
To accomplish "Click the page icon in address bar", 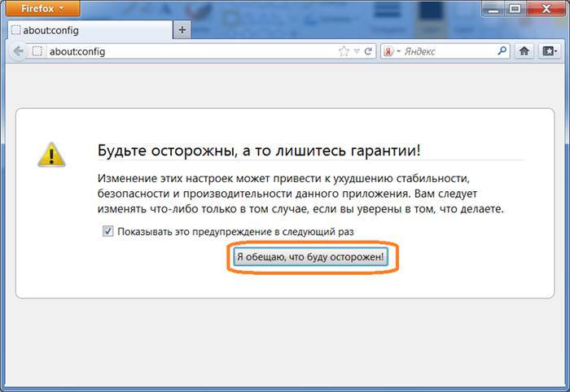I will [37, 51].
